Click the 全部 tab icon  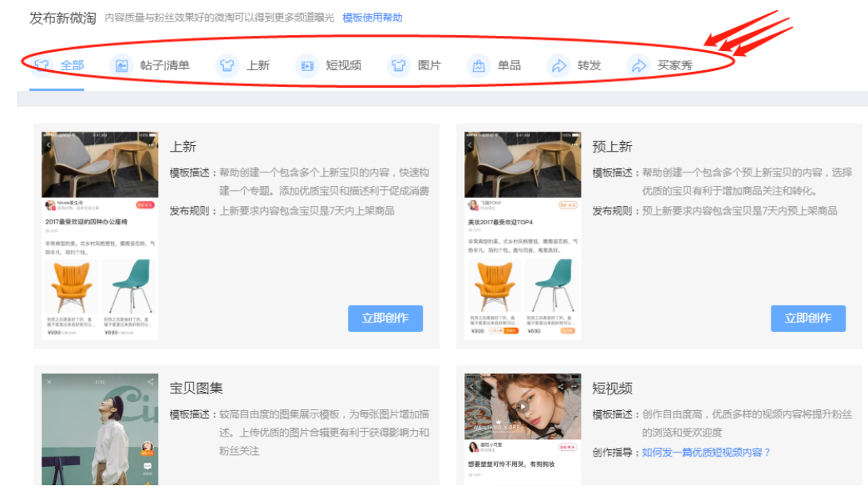coord(42,65)
